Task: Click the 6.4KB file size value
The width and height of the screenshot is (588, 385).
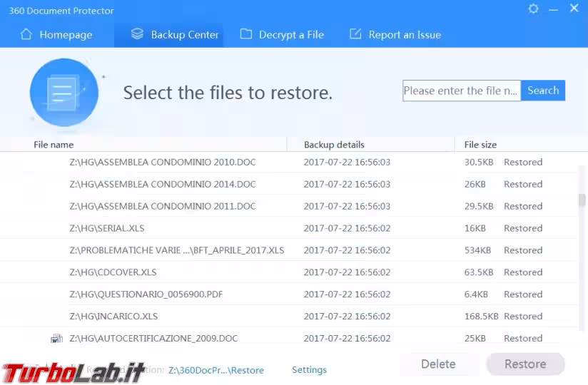Action: coord(476,294)
